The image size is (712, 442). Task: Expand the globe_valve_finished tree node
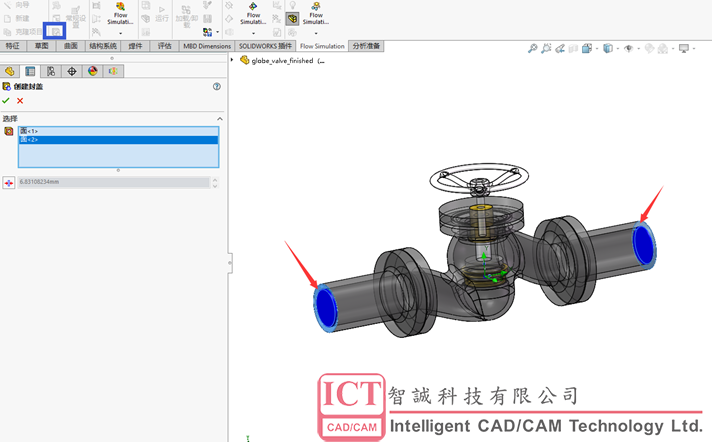tap(233, 60)
